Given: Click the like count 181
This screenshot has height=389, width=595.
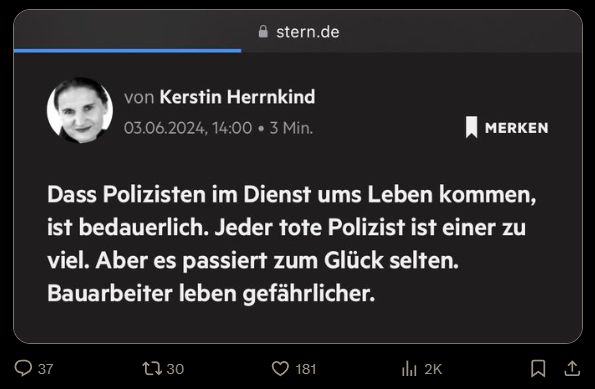Looking at the screenshot, I should (306, 369).
